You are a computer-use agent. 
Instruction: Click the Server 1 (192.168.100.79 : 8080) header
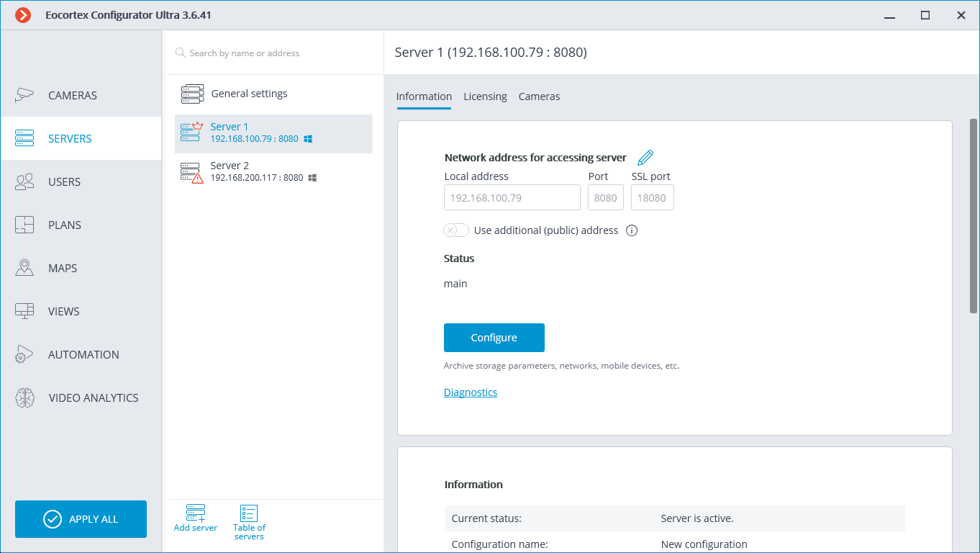tap(491, 53)
